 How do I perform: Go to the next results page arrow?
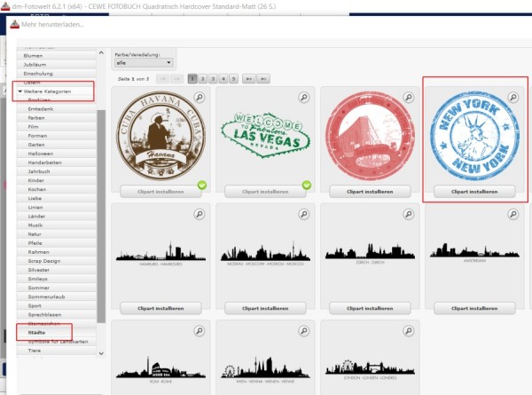[248, 79]
